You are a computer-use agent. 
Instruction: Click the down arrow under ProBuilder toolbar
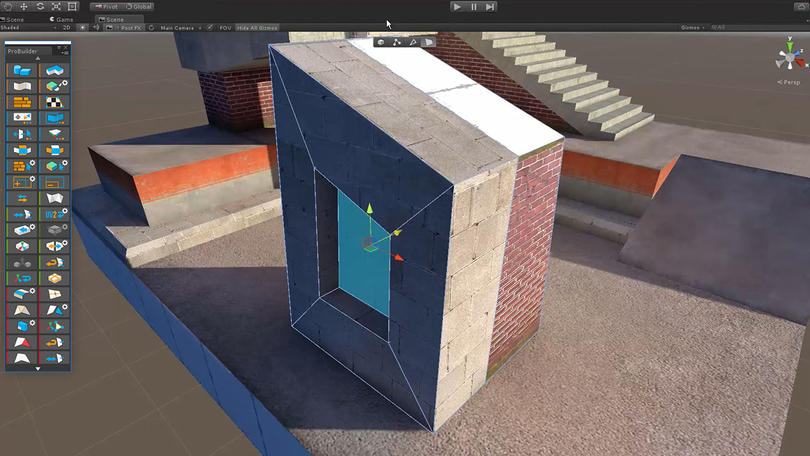click(x=38, y=368)
